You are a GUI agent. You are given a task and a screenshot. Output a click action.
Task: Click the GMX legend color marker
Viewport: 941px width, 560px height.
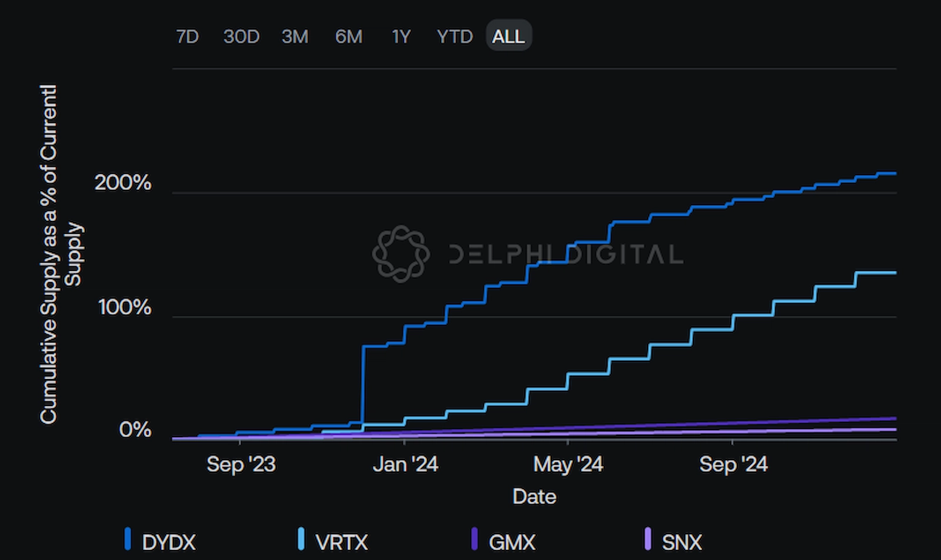[x=474, y=539]
